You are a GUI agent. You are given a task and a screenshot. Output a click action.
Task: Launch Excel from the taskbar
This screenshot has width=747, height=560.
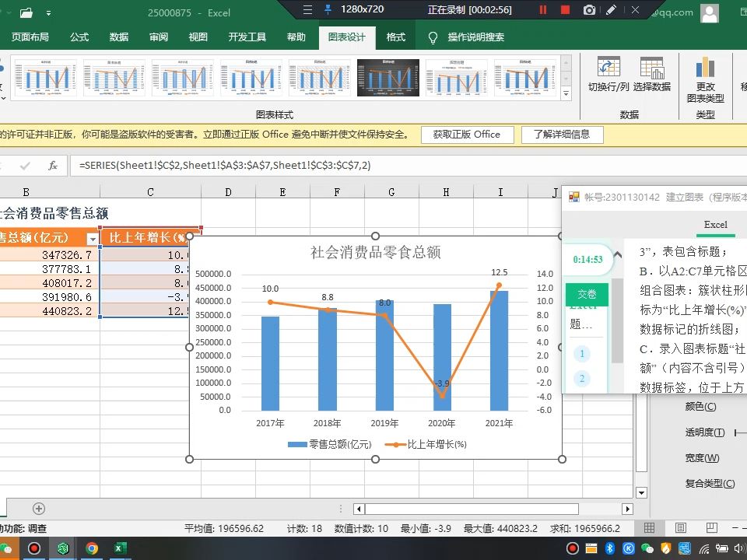coord(119,548)
